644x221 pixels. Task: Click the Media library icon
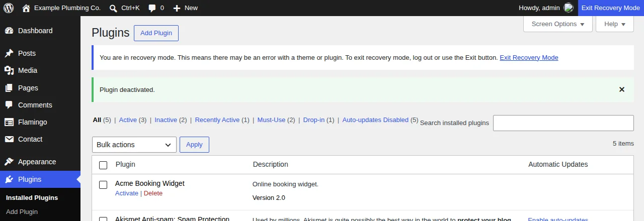click(9, 70)
